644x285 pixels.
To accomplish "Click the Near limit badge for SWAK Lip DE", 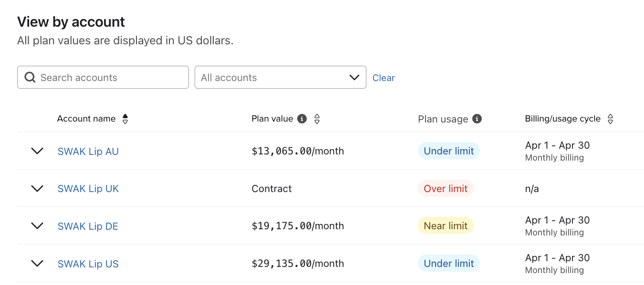I will point(446,225).
